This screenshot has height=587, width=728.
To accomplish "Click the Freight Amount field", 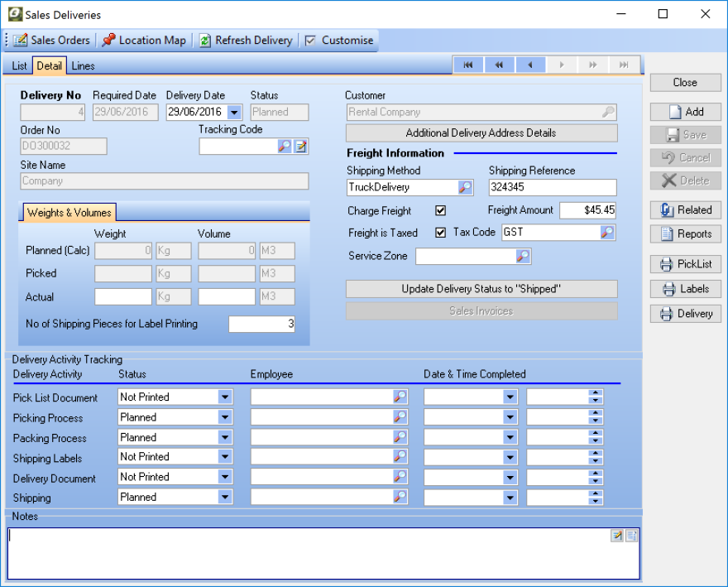I will (588, 210).
